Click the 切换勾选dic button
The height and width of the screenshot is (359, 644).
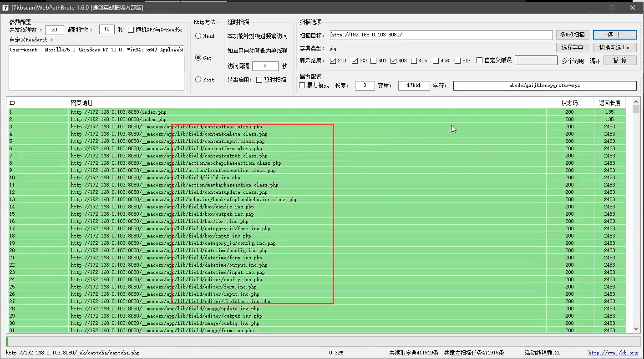pyautogui.click(x=615, y=47)
